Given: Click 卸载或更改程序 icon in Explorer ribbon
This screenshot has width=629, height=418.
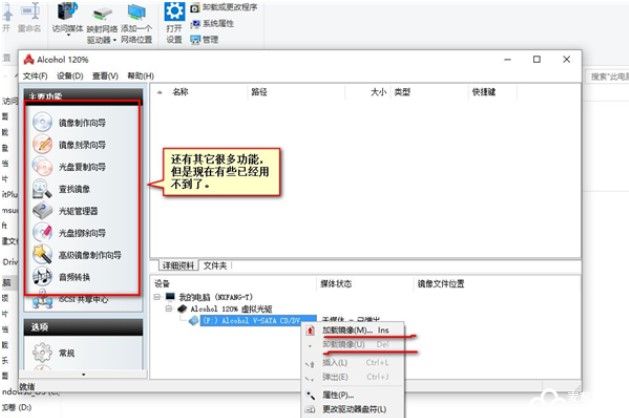Looking at the screenshot, I should point(195,7).
